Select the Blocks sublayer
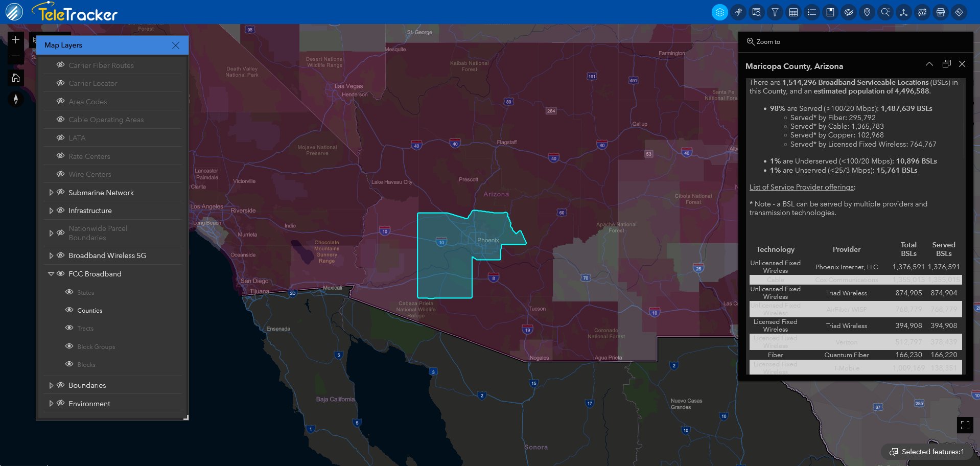The width and height of the screenshot is (980, 466). [85, 364]
